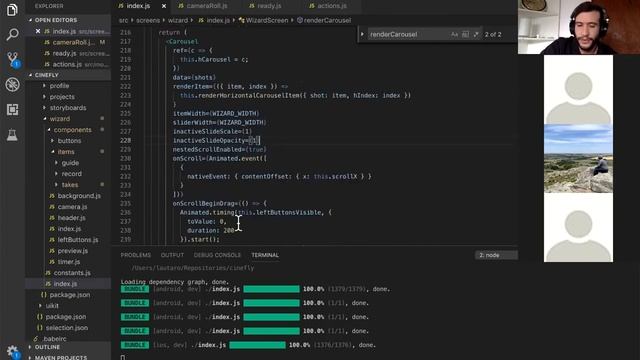Image resolution: width=640 pixels, height=360 pixels.
Task: Click line number 228 in gutter
Action: click(x=126, y=140)
